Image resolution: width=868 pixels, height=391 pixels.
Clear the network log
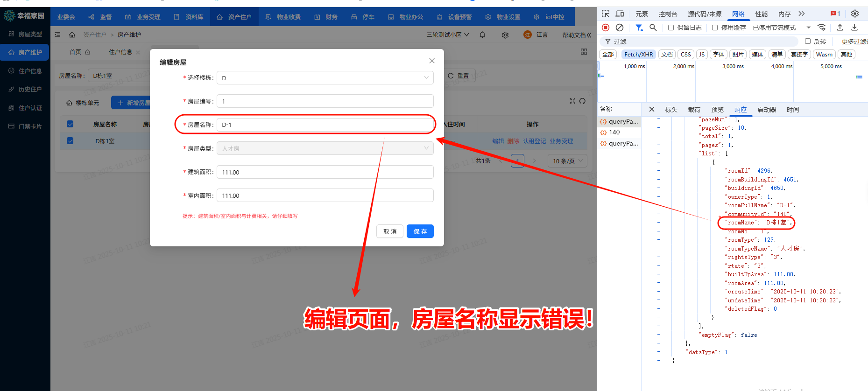pyautogui.click(x=620, y=28)
